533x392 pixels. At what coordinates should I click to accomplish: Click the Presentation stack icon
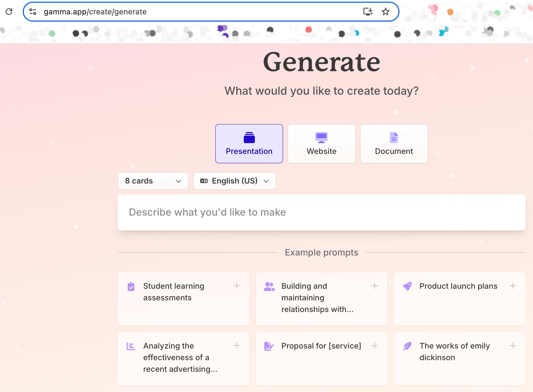click(249, 138)
